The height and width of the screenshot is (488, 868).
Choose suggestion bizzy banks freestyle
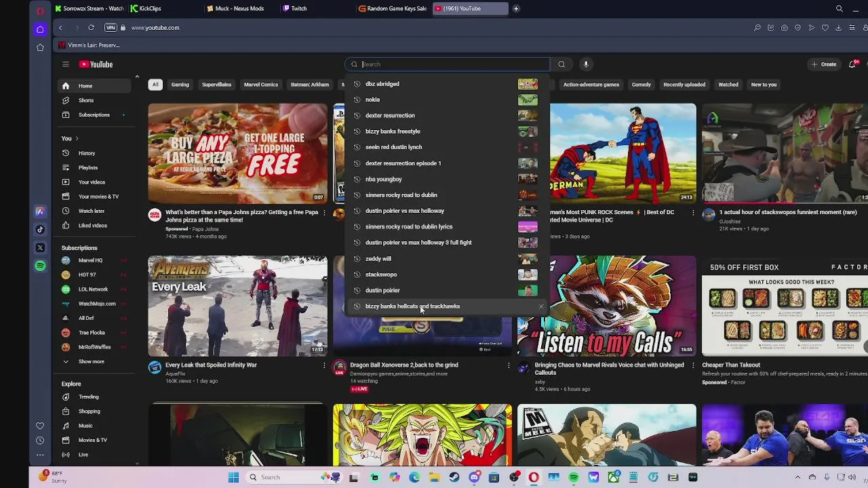448,131
